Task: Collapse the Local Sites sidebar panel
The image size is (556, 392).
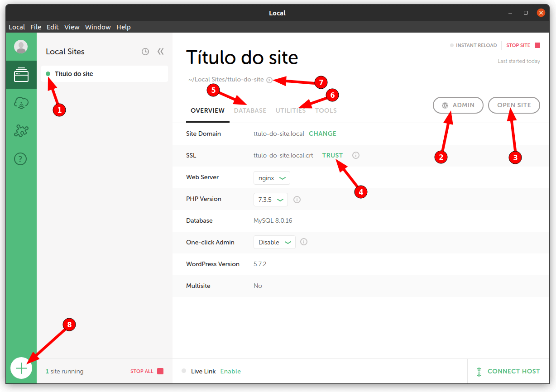Action: tap(160, 52)
